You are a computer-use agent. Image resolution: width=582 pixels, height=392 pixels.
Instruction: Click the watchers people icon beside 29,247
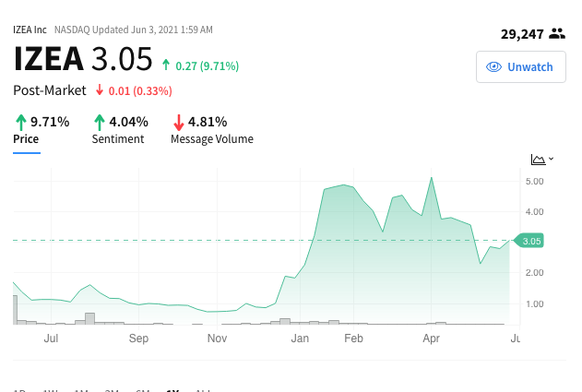pos(557,34)
